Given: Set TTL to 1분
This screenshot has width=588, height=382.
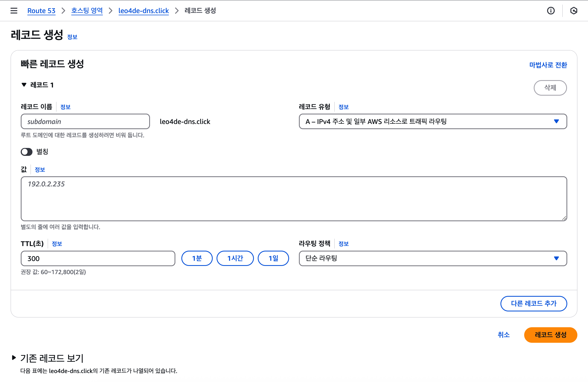Looking at the screenshot, I should click(197, 258).
